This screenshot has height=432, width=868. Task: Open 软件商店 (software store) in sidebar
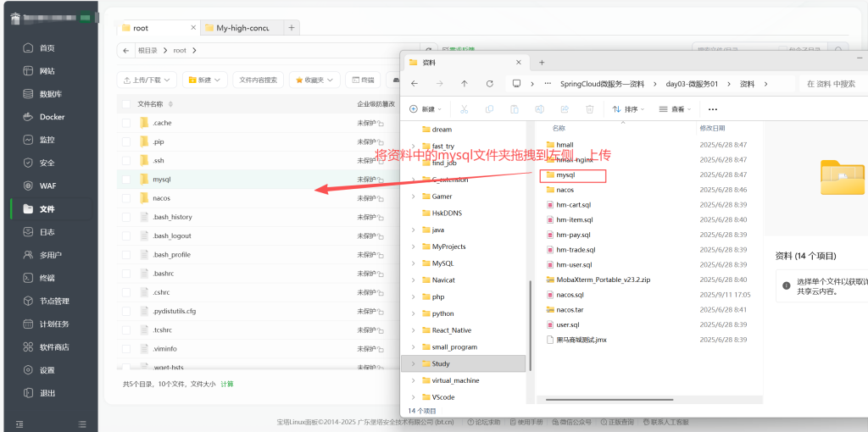(53, 346)
